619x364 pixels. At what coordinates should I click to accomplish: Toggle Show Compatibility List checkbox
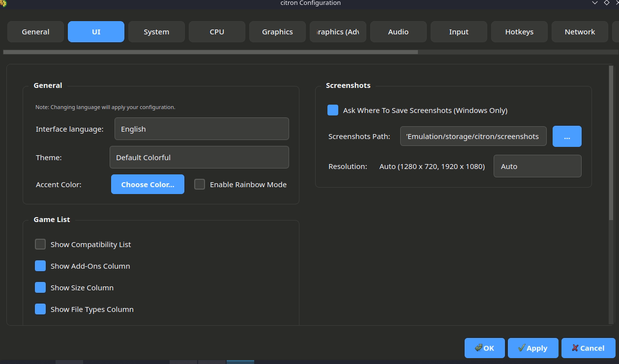40,245
